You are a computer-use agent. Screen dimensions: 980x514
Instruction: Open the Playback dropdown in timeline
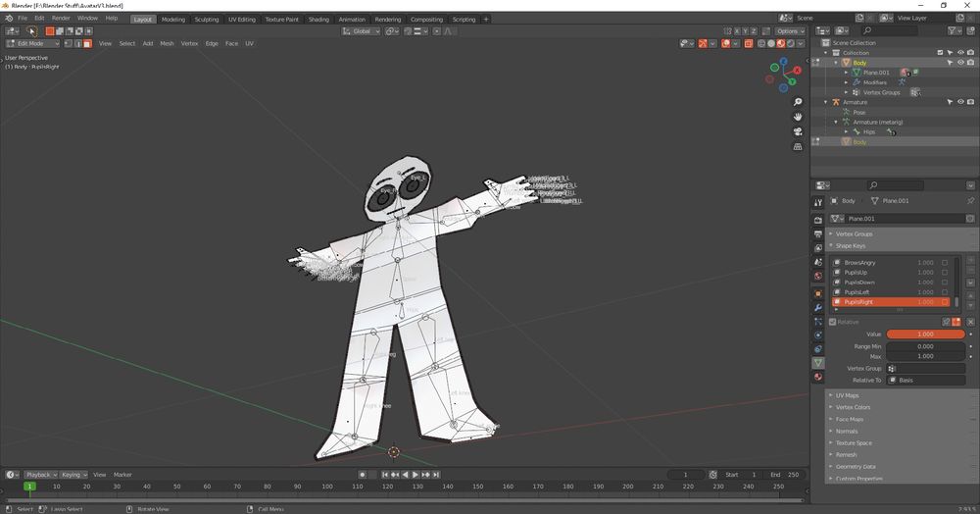[x=40, y=475]
